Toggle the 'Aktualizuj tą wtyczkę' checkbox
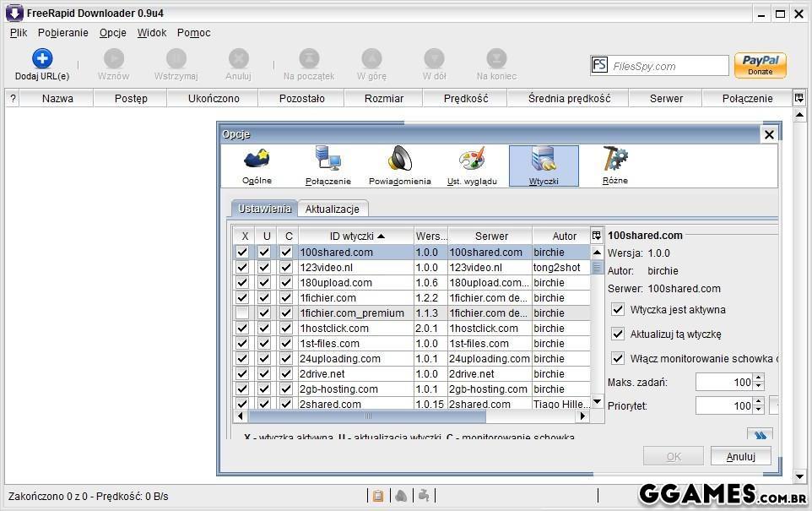The image size is (812, 511). 618,334
